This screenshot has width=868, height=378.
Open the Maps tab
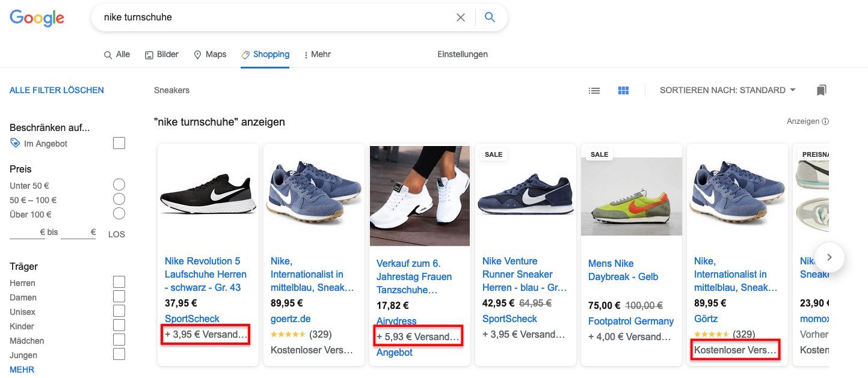(x=210, y=54)
